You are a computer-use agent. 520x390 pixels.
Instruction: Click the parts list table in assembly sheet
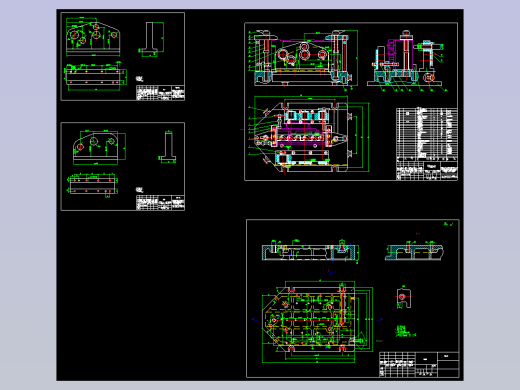pyautogui.click(x=427, y=134)
